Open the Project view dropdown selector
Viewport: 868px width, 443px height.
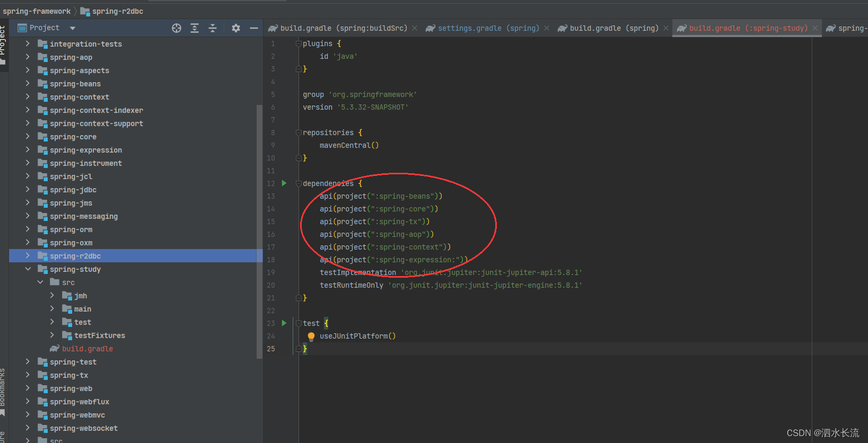[73, 28]
